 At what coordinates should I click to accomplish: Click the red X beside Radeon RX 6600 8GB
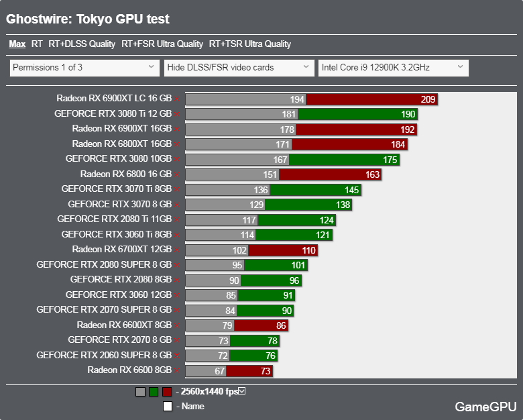pos(177,370)
